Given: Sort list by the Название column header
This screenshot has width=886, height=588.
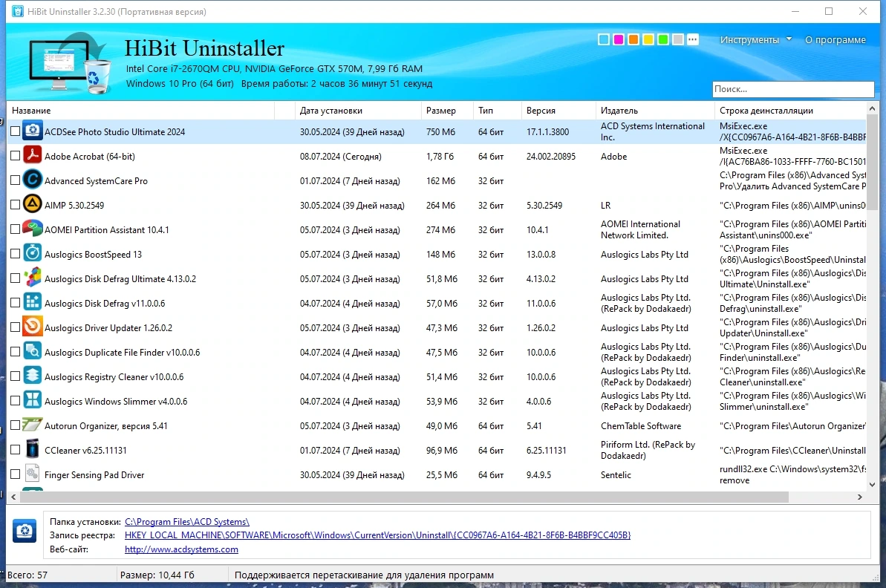Looking at the screenshot, I should point(140,110).
